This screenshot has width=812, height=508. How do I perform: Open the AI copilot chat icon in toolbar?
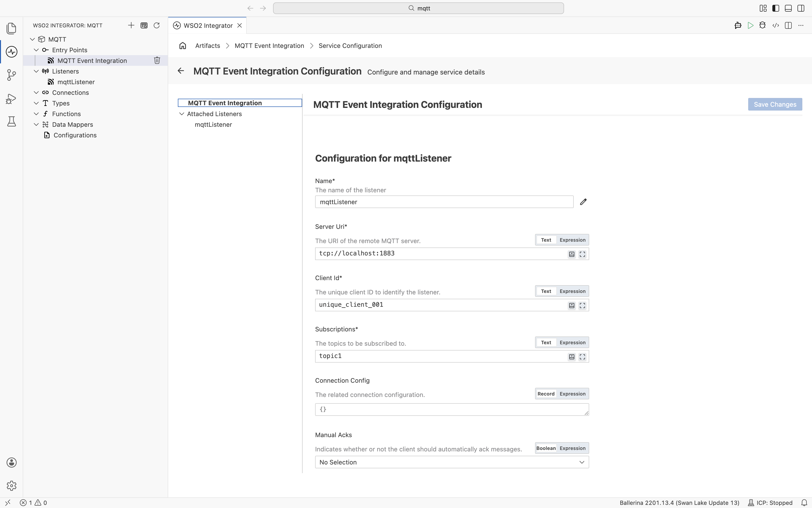pos(738,26)
